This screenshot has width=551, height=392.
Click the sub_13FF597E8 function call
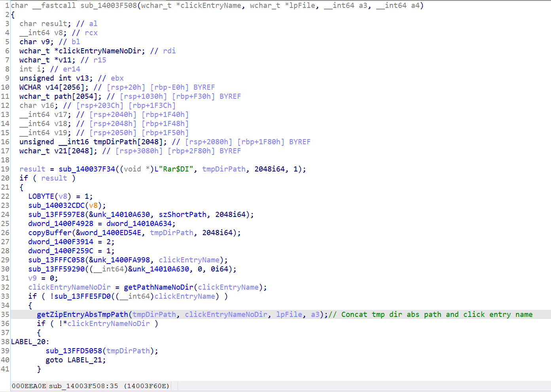[56, 215]
